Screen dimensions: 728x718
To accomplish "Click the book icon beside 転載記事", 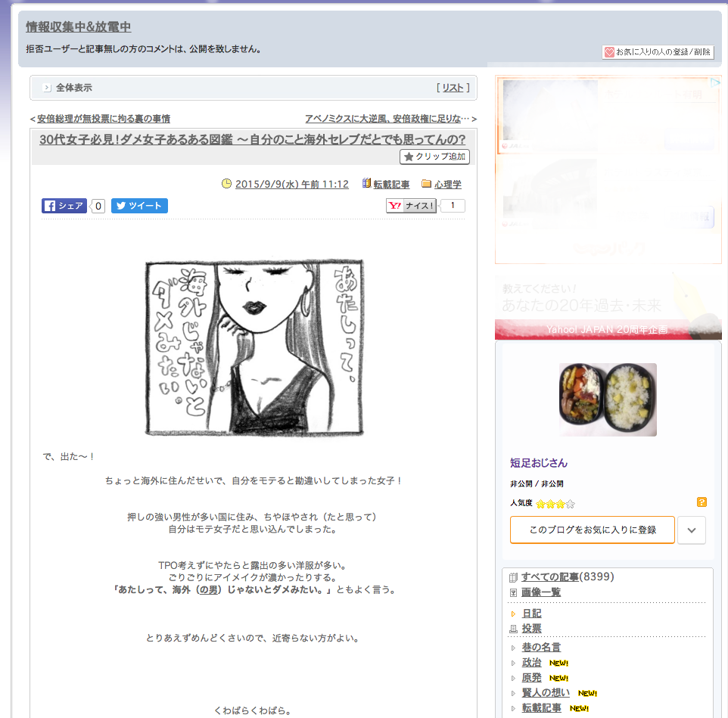I will point(366,183).
